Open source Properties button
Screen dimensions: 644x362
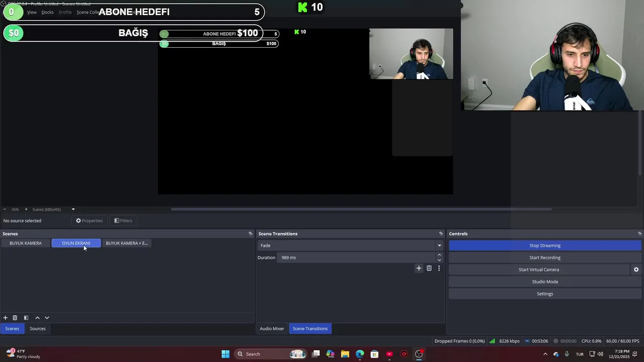click(90, 221)
